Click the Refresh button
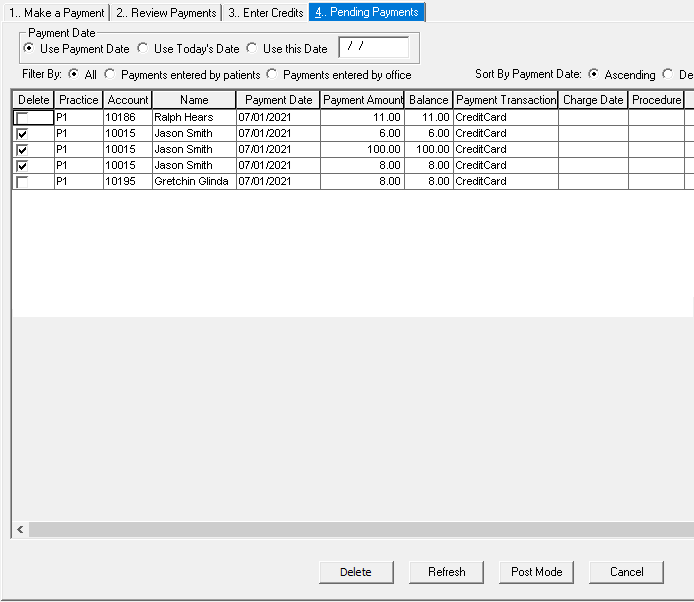 click(446, 572)
